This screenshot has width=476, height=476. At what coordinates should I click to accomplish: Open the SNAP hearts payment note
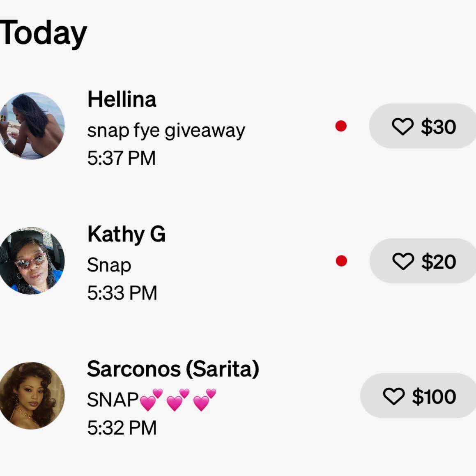(x=152, y=400)
